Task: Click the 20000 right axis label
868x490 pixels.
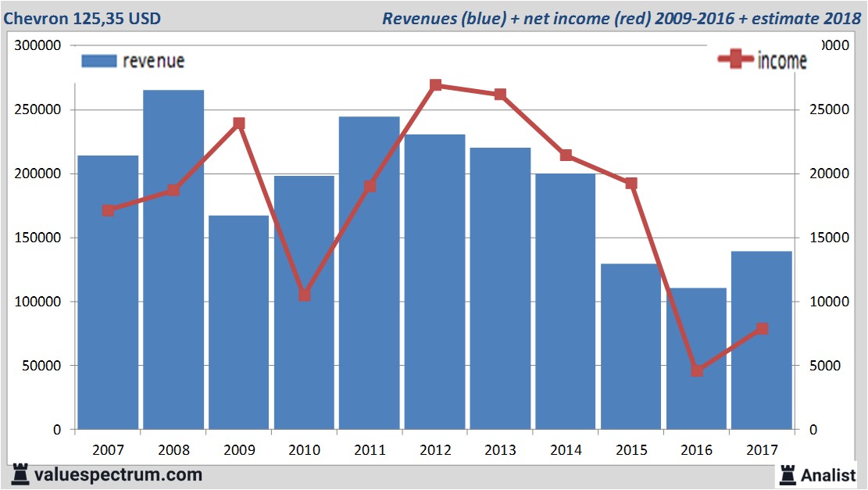Action: (829, 173)
